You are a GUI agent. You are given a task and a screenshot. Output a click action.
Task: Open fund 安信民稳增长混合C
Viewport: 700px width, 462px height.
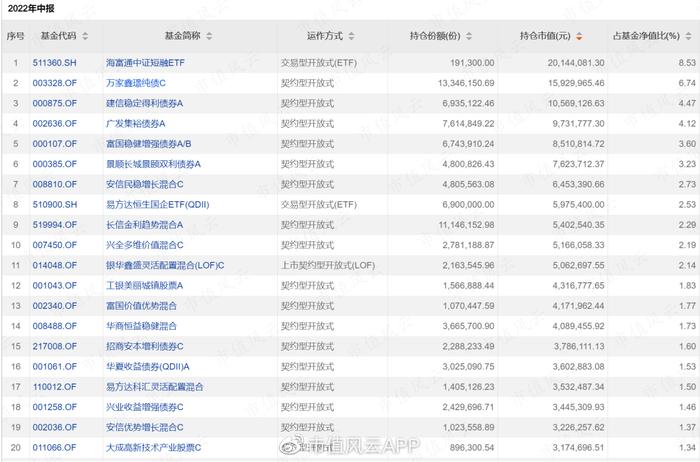[x=145, y=184]
